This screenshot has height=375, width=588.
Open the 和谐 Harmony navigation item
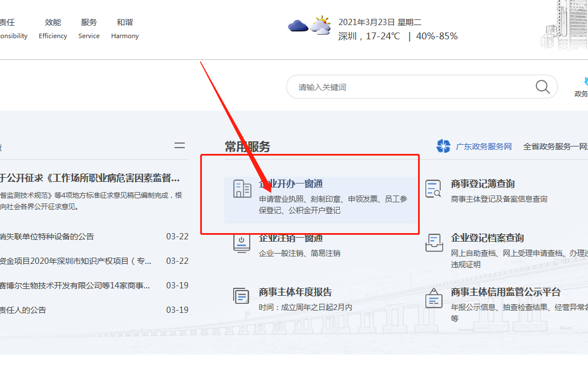point(124,23)
